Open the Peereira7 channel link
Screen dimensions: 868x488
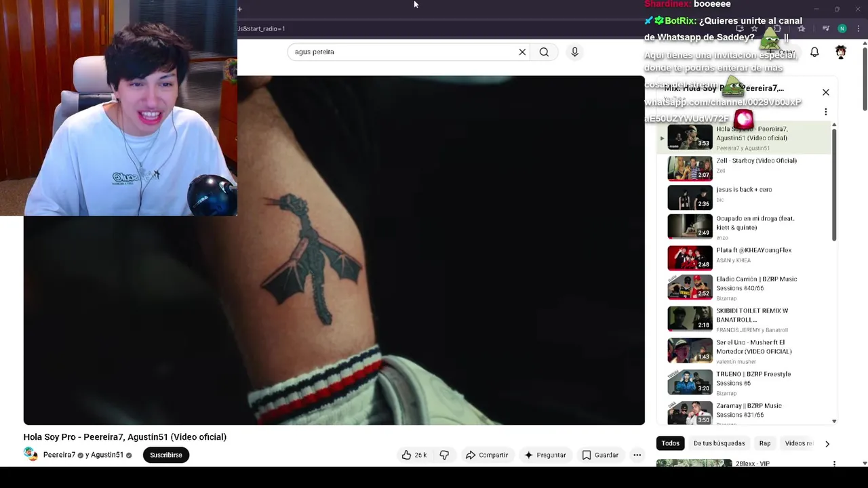(59, 455)
